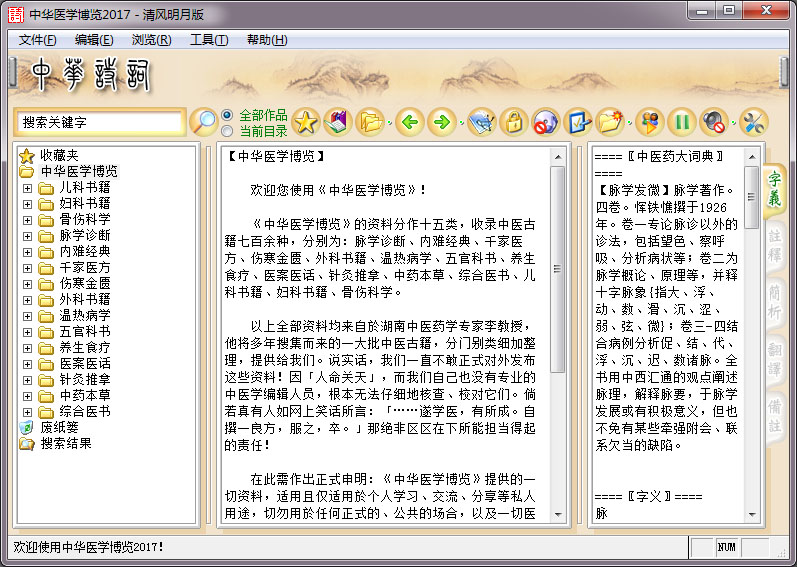This screenshot has height=567, width=797.
Task: Expand the 伤寒金匮 folder
Action: point(27,284)
